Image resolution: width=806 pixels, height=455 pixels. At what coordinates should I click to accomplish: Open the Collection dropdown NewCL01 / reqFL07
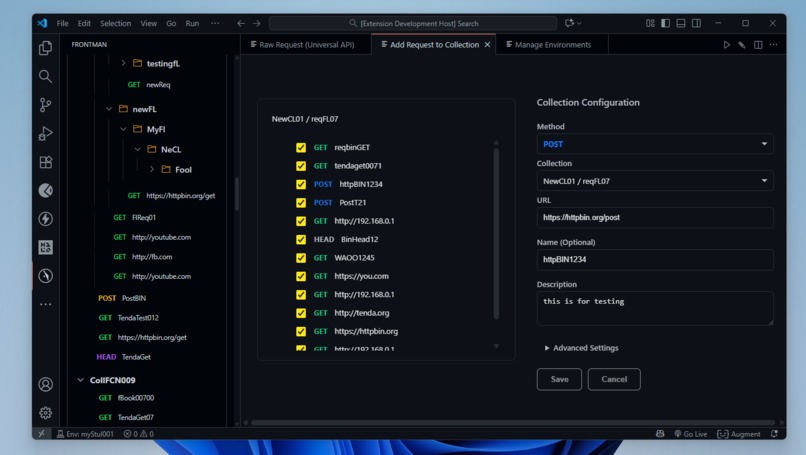tap(655, 181)
